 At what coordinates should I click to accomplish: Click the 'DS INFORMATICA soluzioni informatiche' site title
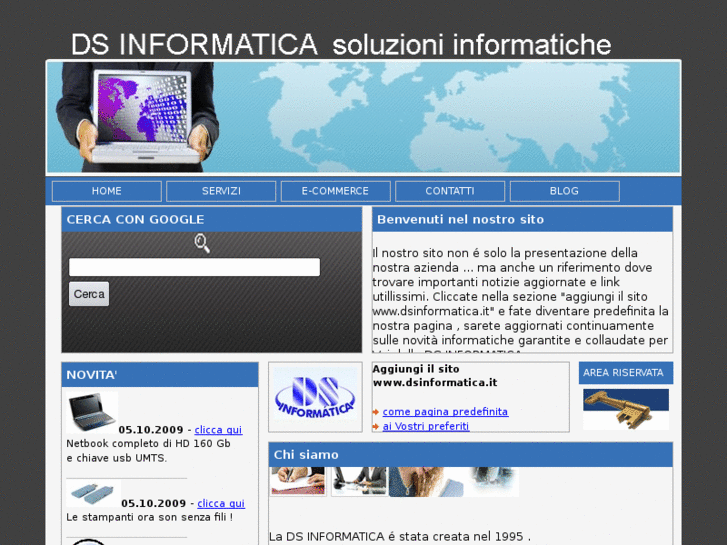pyautogui.click(x=341, y=45)
